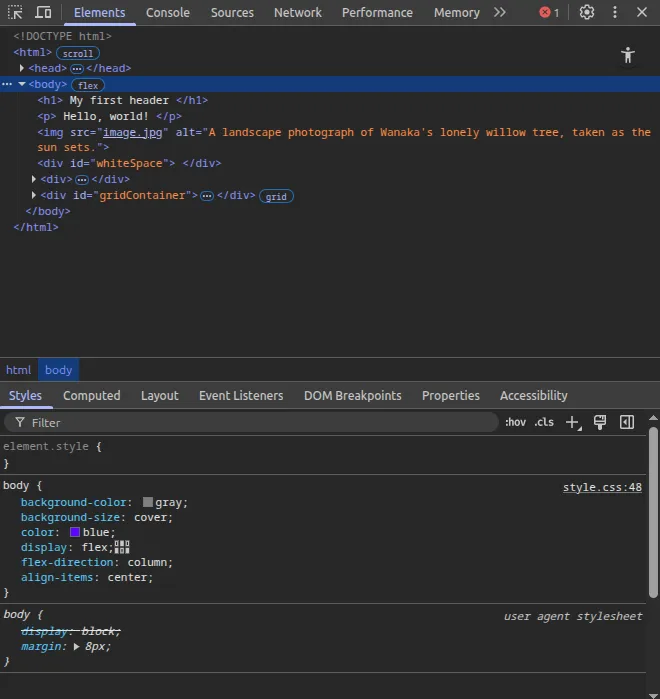The width and height of the screenshot is (660, 699).
Task: Focus the styles Filter input field
Action: click(251, 422)
